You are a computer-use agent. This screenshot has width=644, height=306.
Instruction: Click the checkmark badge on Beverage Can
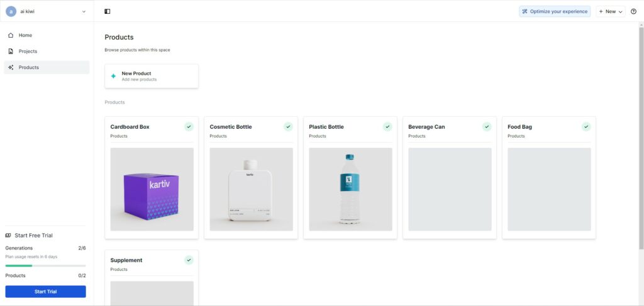(x=487, y=127)
